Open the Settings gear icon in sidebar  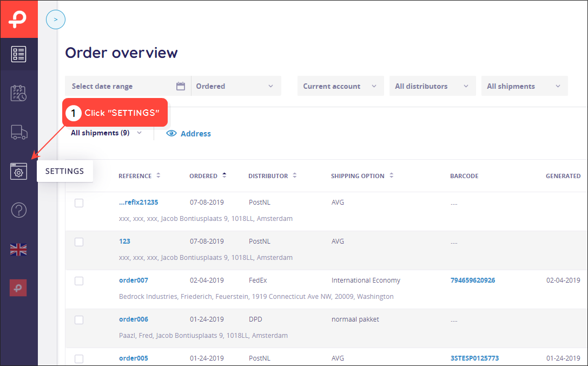19,172
